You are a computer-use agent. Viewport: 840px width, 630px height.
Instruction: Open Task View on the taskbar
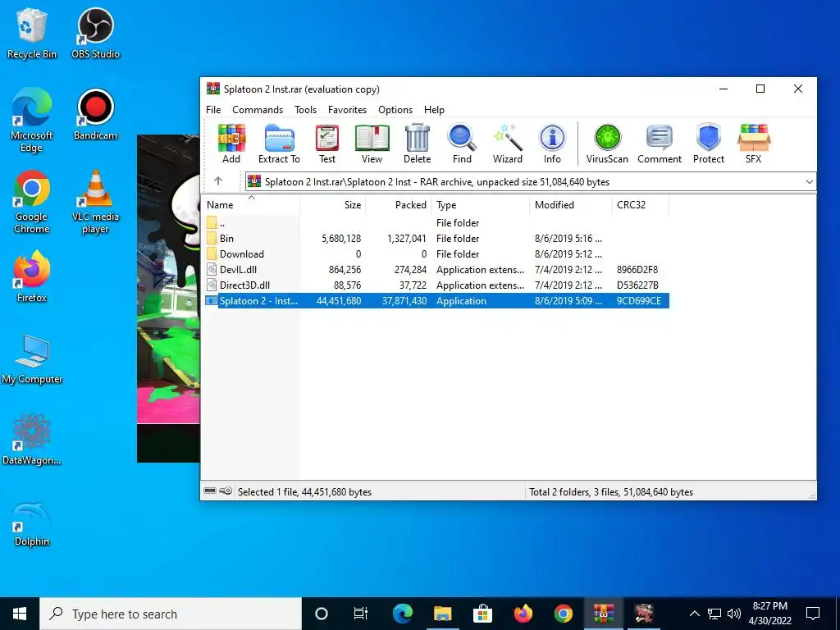(361, 614)
